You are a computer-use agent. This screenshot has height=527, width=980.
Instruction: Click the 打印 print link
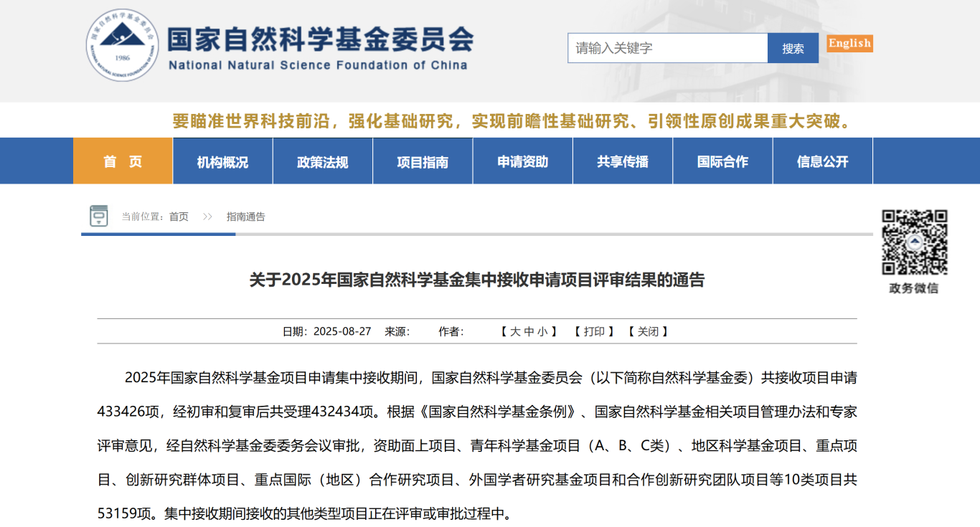tap(594, 331)
